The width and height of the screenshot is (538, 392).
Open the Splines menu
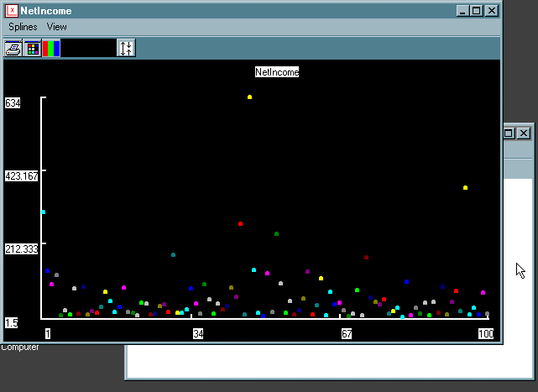[23, 27]
